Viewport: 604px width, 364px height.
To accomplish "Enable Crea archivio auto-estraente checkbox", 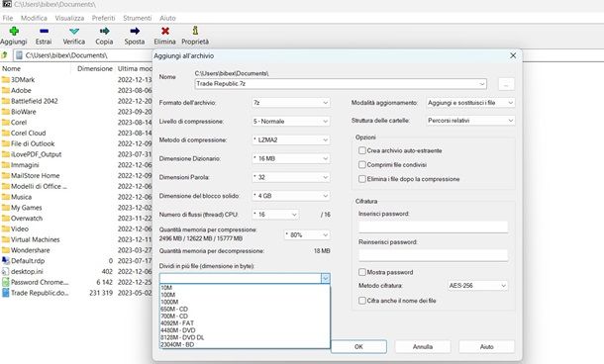I will tap(362, 150).
